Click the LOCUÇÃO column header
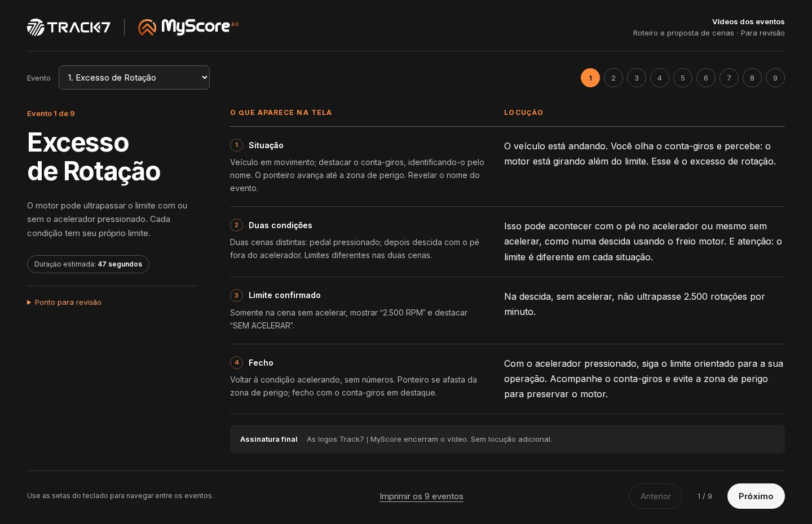Image resolution: width=812 pixels, height=524 pixels. 524,113
